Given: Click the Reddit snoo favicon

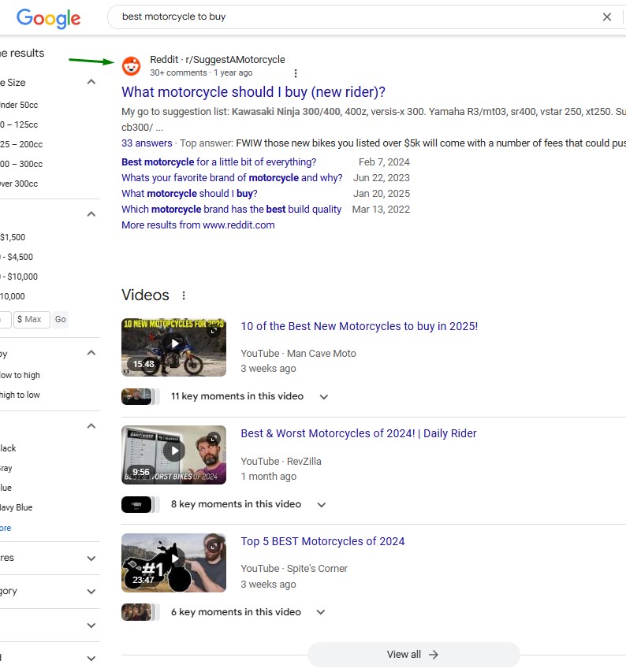Looking at the screenshot, I should (131, 66).
